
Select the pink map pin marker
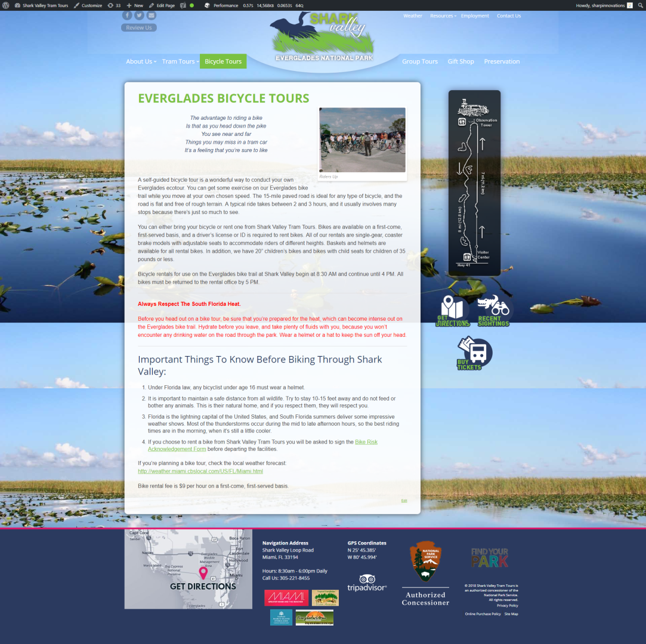coord(203,573)
